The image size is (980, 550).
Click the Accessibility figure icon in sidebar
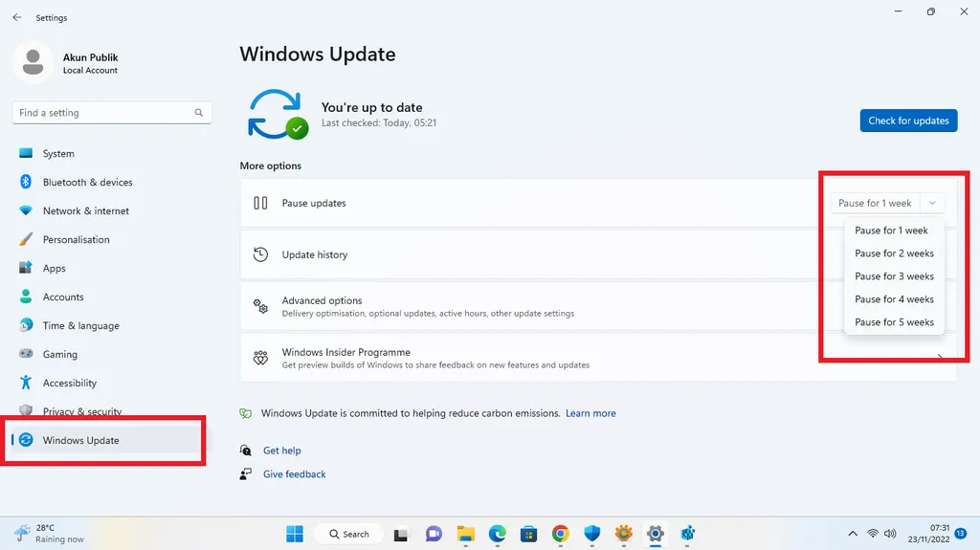(26, 383)
